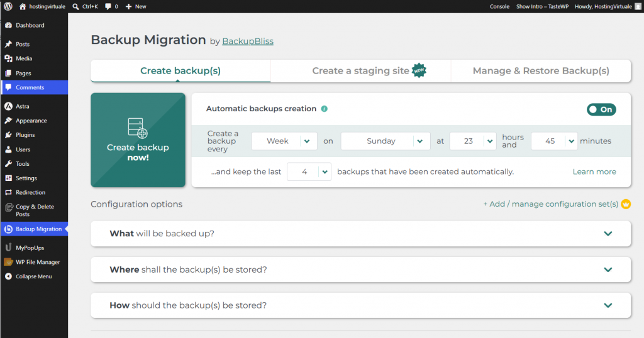Screen dimensions: 644x338
Task: Open the Week frequency dropdown
Action: 284,141
